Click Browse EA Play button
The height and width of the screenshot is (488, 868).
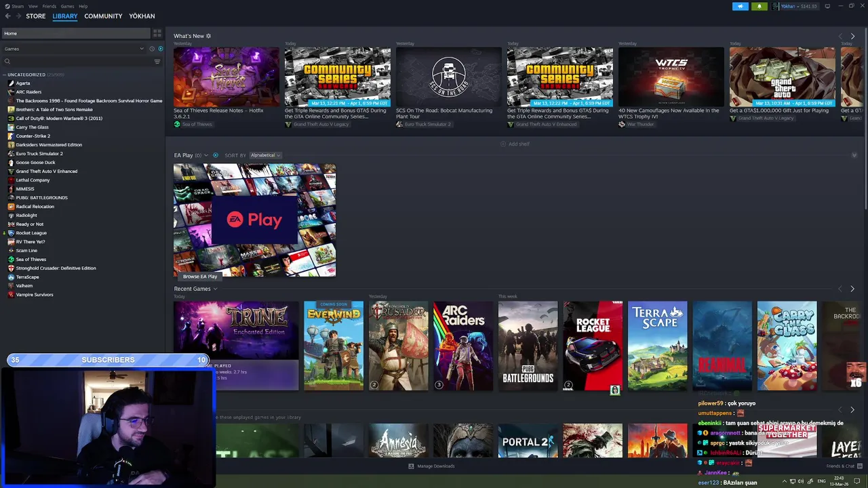tap(200, 277)
